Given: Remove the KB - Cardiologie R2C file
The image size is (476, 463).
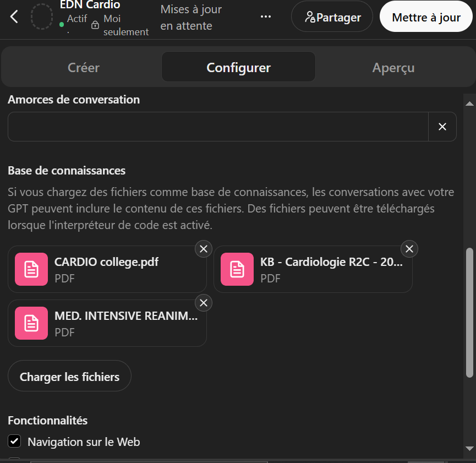Looking at the screenshot, I should tap(409, 249).
